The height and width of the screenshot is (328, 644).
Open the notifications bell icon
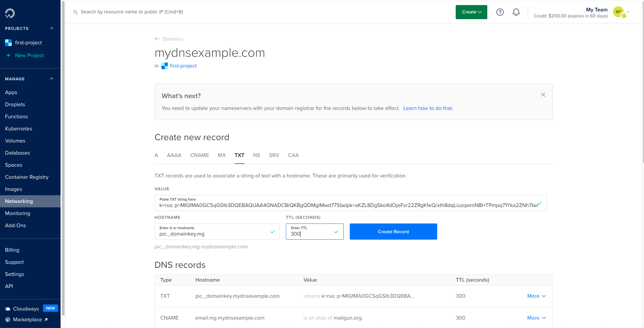(x=516, y=12)
